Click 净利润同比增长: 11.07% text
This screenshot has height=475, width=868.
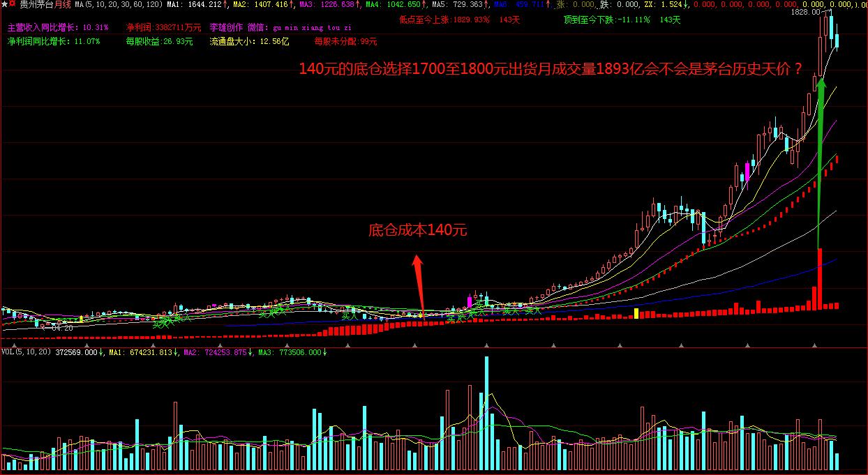54,42
